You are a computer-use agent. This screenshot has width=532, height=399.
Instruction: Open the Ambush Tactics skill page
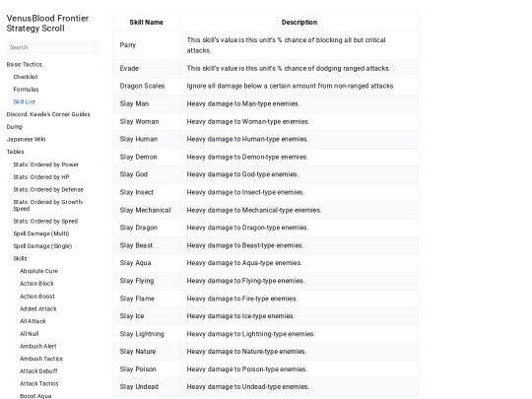(x=41, y=359)
